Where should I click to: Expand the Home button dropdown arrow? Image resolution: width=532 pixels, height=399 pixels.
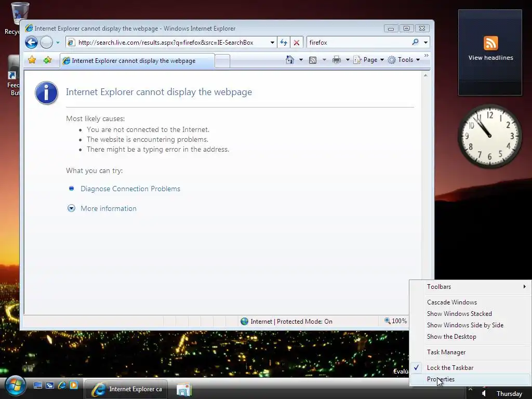[301, 60]
